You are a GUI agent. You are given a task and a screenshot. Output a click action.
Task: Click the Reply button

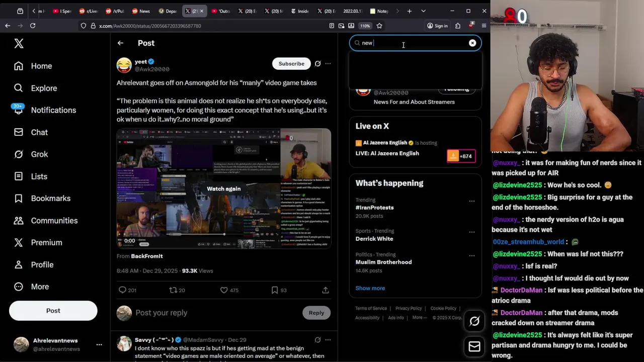point(316,313)
